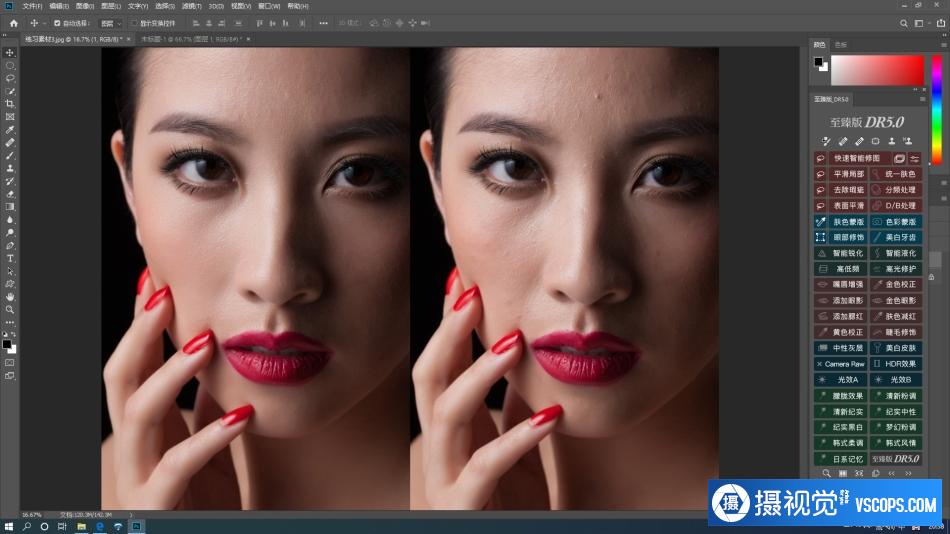Select the History Brush tool
The width and height of the screenshot is (950, 534).
(10, 181)
